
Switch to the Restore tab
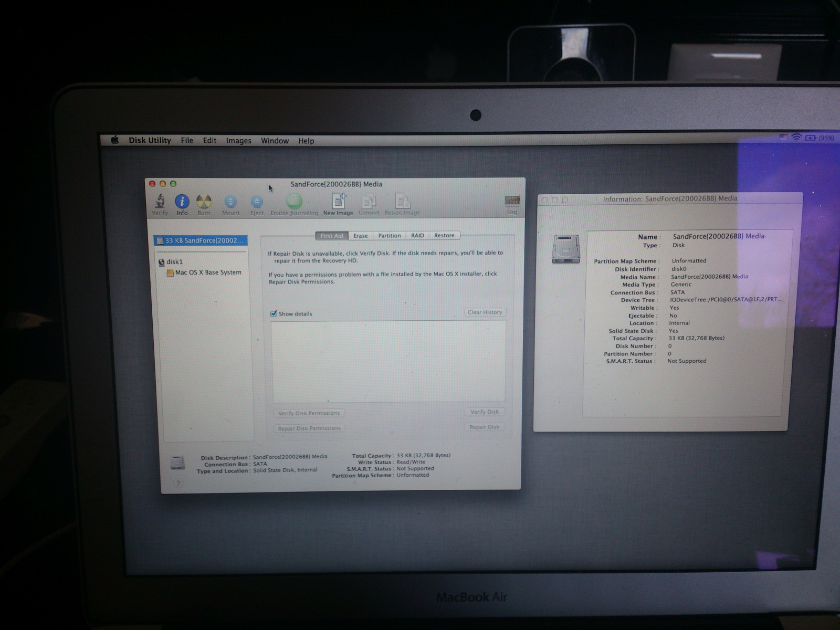pyautogui.click(x=444, y=235)
